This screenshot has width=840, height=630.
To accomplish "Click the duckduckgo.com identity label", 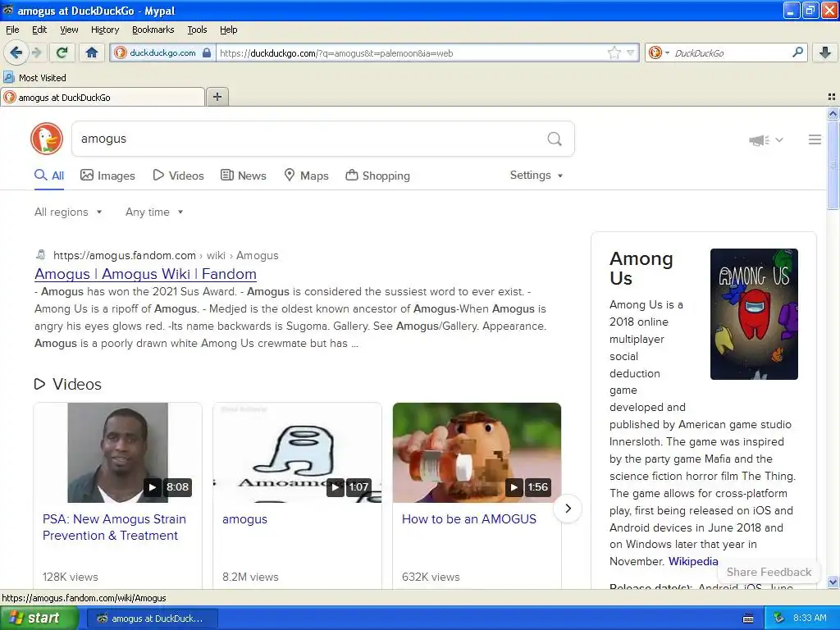I will (162, 52).
